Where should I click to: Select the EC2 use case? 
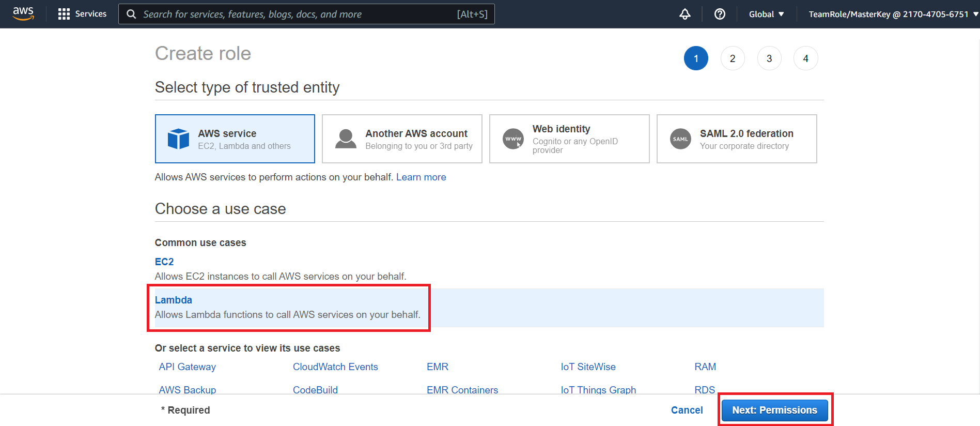pos(164,262)
